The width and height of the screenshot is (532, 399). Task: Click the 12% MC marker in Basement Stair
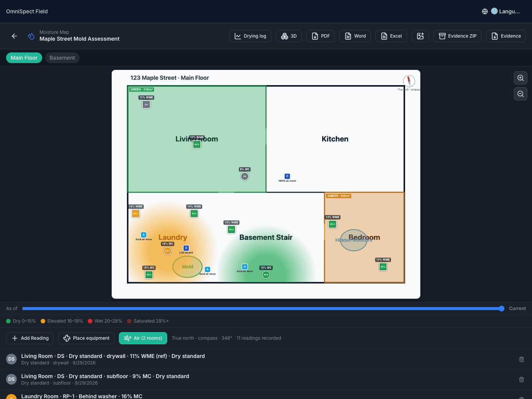tap(266, 275)
